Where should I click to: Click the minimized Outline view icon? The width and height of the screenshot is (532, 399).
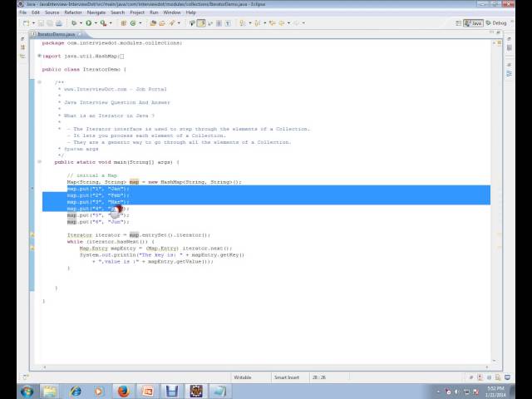510,73
